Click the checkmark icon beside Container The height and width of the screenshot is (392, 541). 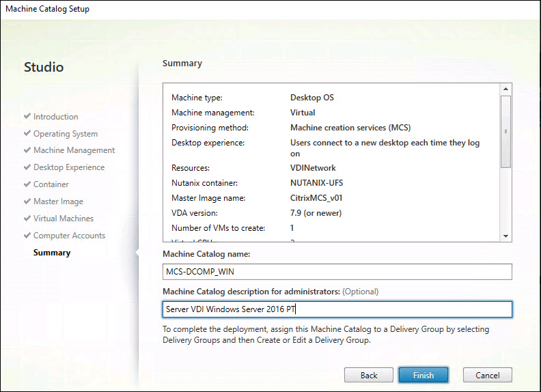coord(27,184)
